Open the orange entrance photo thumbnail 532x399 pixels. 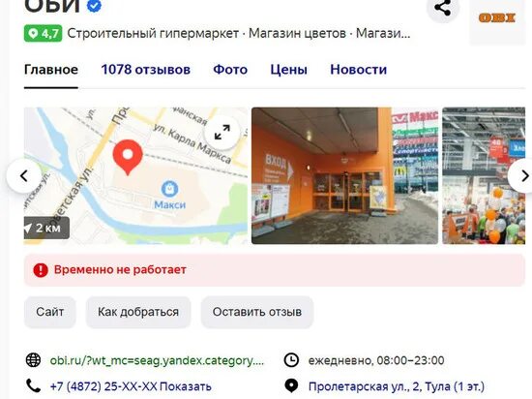click(x=344, y=175)
